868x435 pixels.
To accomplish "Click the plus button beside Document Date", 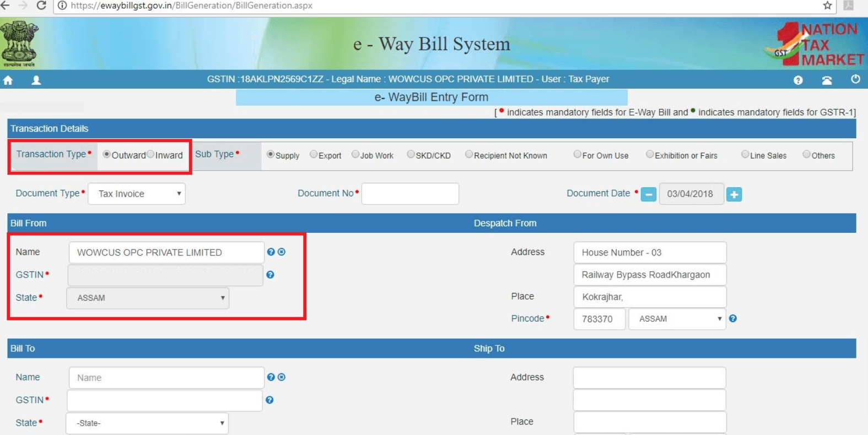I will click(734, 194).
